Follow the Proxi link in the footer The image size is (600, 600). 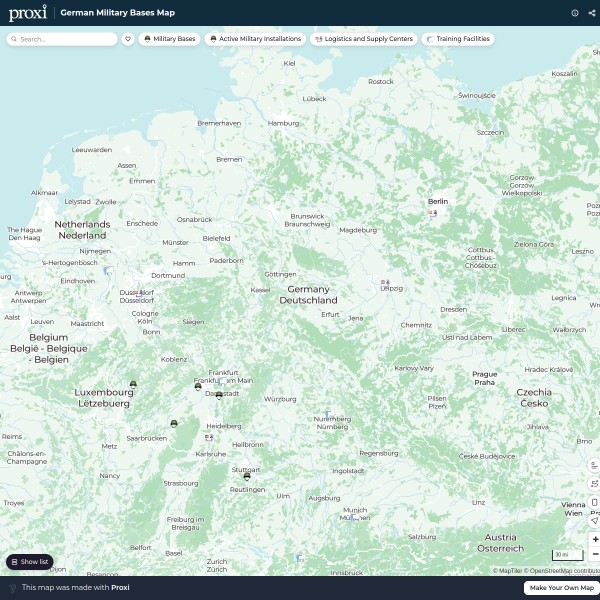click(120, 587)
